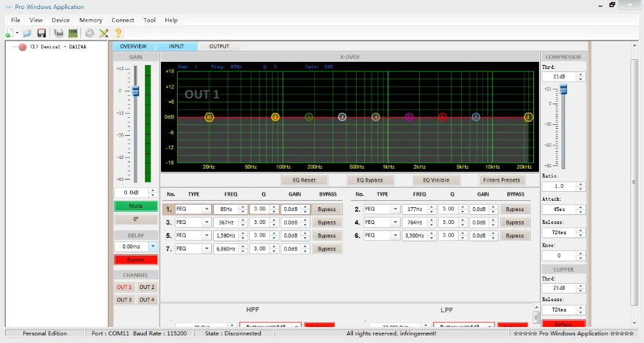This screenshot has width=644, height=343.
Task: Select EQ node 7 on the graph
Action: pos(476,117)
